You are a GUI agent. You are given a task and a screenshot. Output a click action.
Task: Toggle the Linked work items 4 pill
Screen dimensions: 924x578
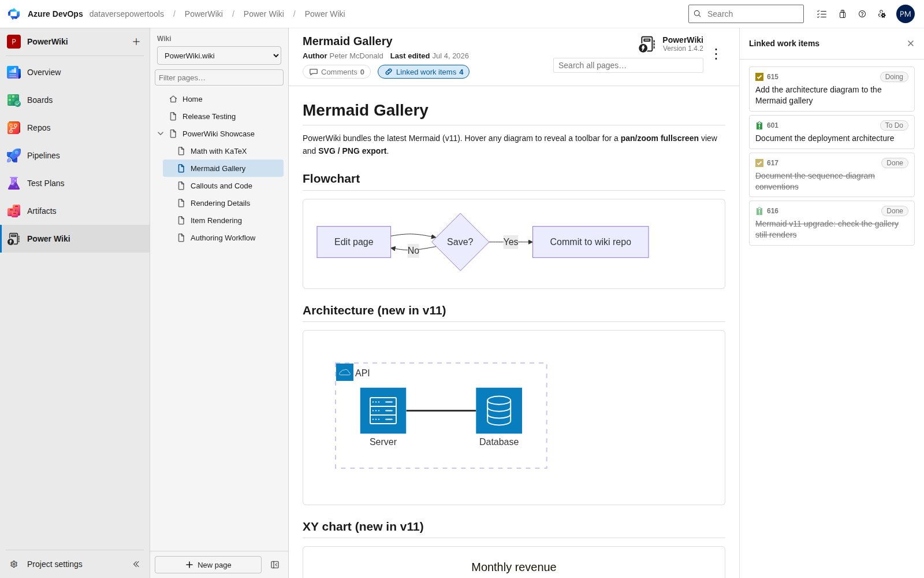[x=423, y=72]
